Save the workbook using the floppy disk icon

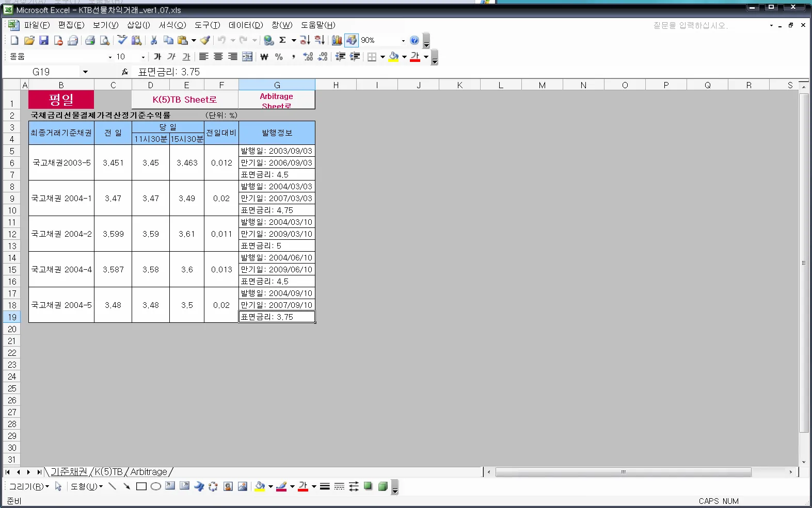44,40
